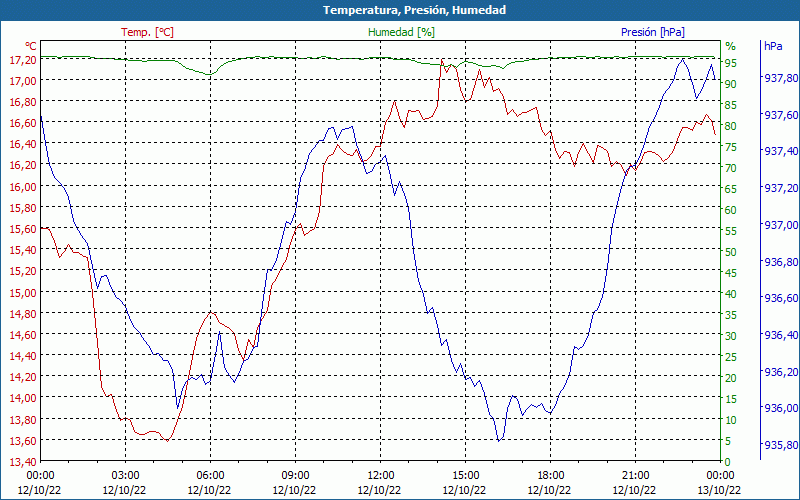Image resolution: width=800 pixels, height=500 pixels.
Task: Click the 16,40 temperature axis value
Action: click(23, 144)
